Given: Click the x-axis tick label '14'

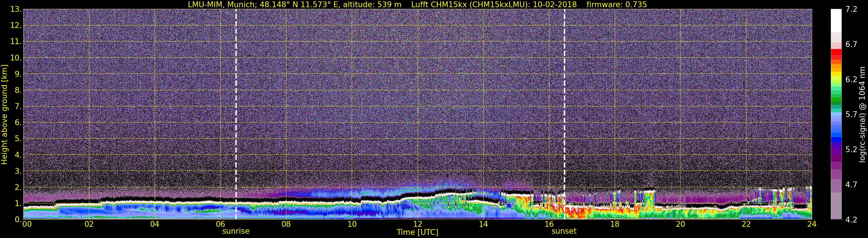Looking at the screenshot, I should [x=483, y=224].
